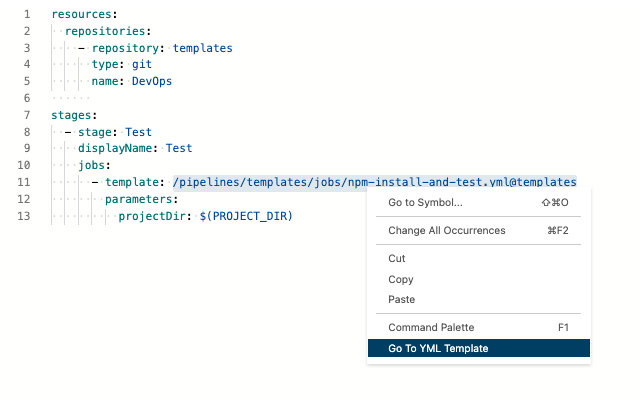Choose Go To YML Template menu entry
The image size is (640, 400).
(x=439, y=349)
